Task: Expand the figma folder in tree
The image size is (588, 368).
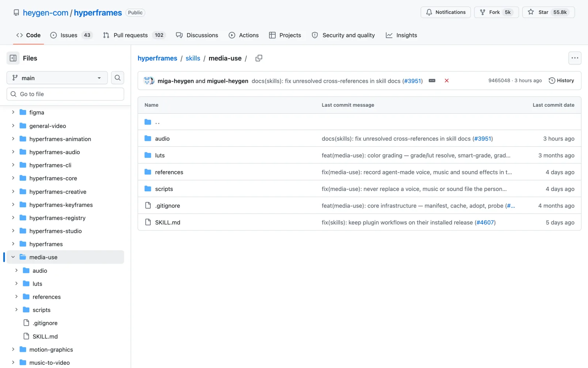Action: [x=13, y=112]
